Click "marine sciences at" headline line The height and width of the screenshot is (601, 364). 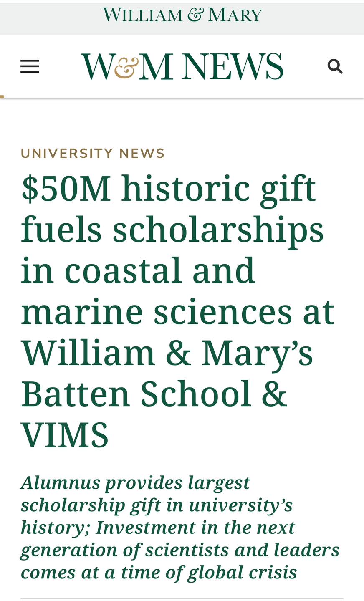[x=177, y=311]
